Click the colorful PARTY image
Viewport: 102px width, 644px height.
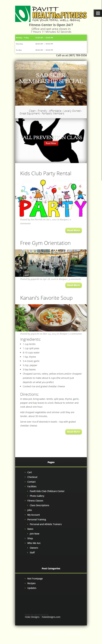(51, 199)
